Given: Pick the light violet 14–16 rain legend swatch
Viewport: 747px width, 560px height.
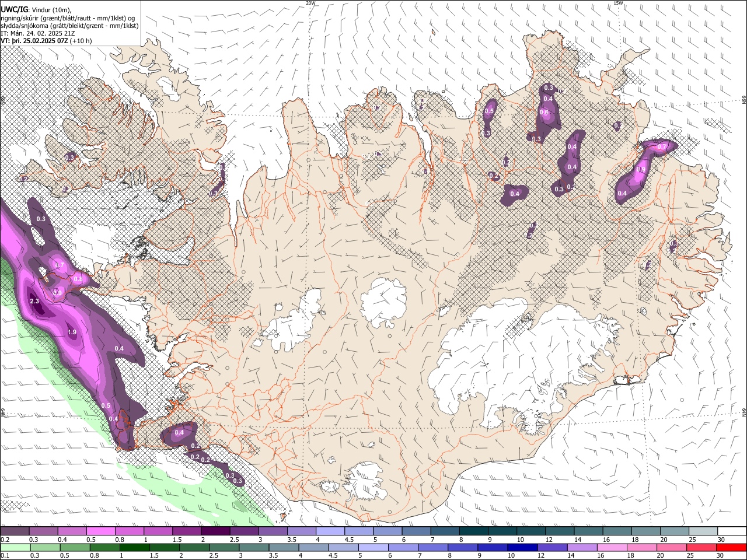Looking at the screenshot, I should (x=583, y=547).
